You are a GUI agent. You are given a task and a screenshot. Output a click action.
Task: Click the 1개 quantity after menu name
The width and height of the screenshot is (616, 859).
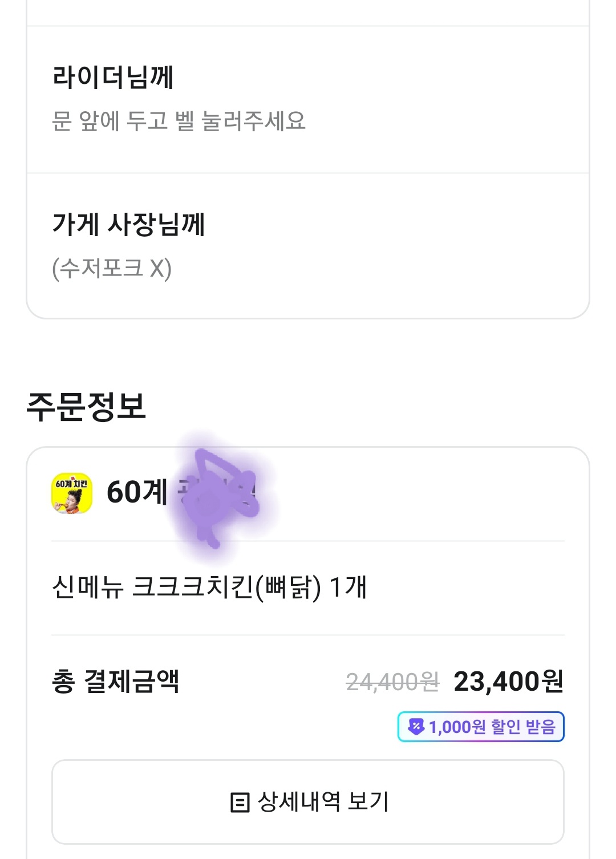coord(348,587)
